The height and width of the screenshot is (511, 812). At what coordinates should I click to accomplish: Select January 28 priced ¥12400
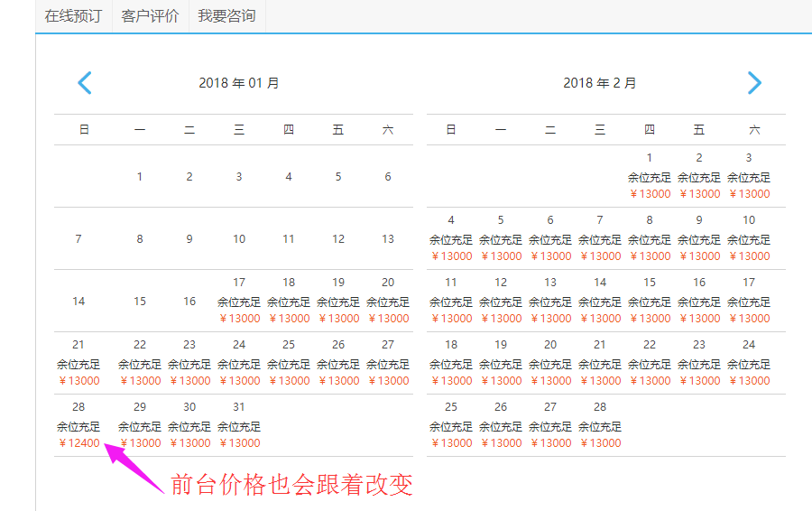click(x=78, y=425)
